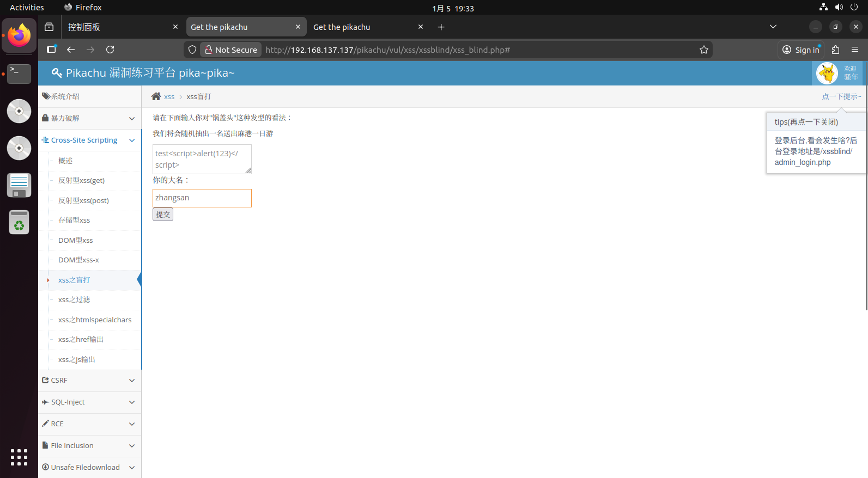Click the opinion textarea with script text
Viewport: 868px width, 478px height.
point(202,159)
